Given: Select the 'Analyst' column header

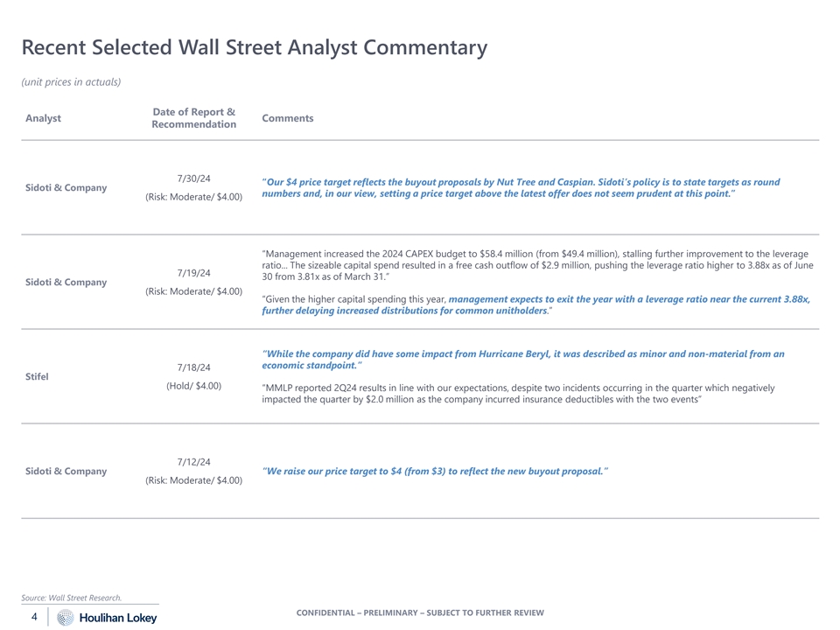Looking at the screenshot, I should [x=43, y=118].
